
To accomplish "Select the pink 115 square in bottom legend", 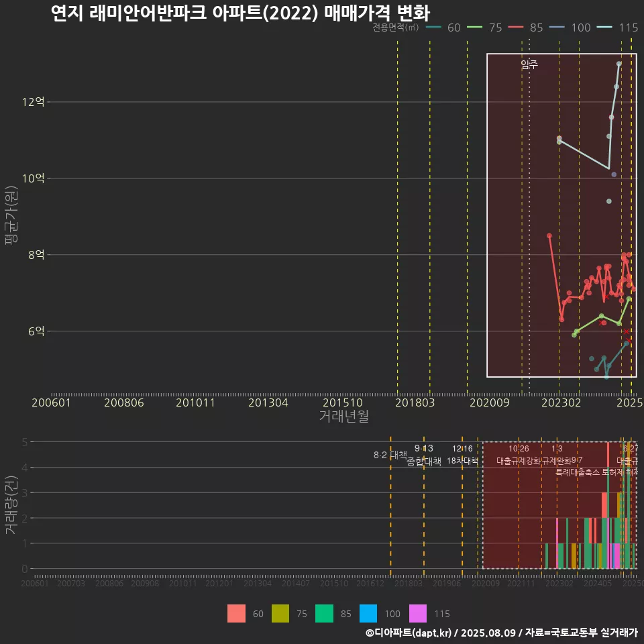I will pyautogui.click(x=418, y=614).
